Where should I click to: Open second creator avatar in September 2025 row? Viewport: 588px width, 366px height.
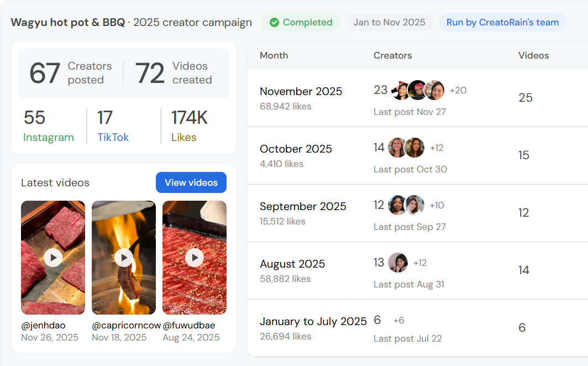414,205
